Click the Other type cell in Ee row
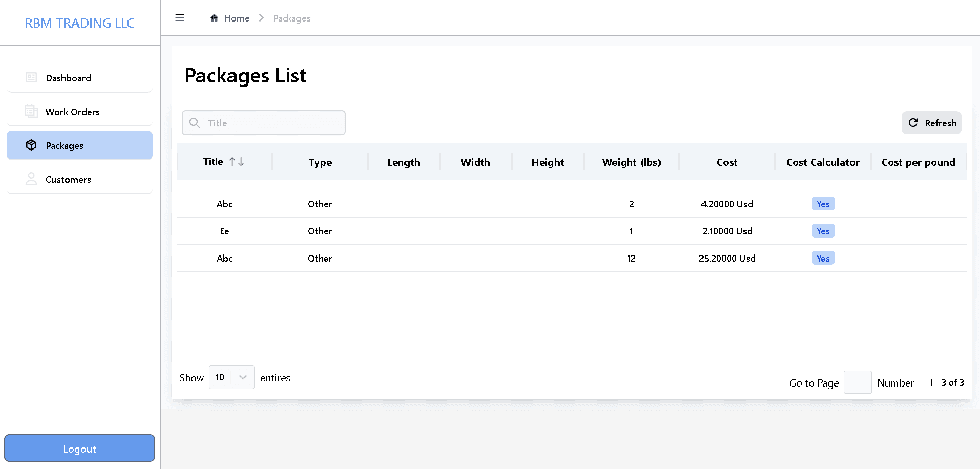This screenshot has width=980, height=469. pos(320,231)
